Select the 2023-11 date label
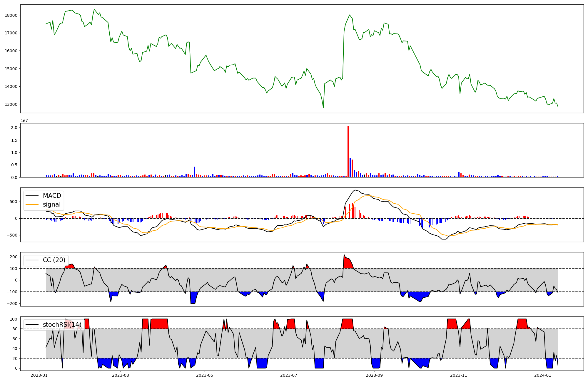The height and width of the screenshot is (382, 588). point(459,375)
